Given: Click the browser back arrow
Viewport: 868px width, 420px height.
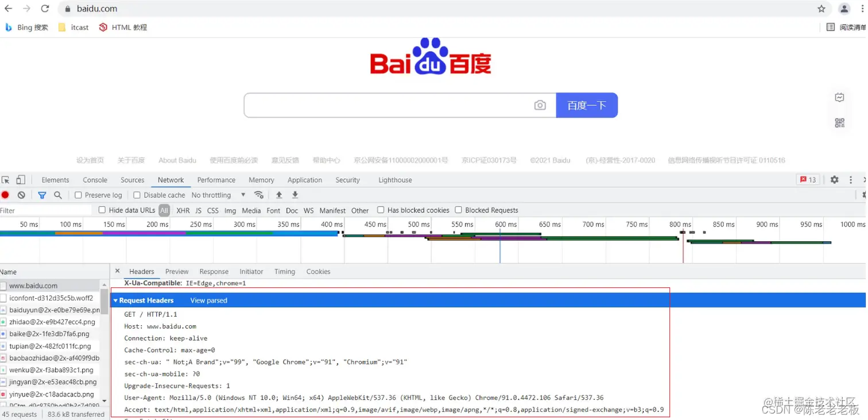Looking at the screenshot, I should tap(8, 9).
